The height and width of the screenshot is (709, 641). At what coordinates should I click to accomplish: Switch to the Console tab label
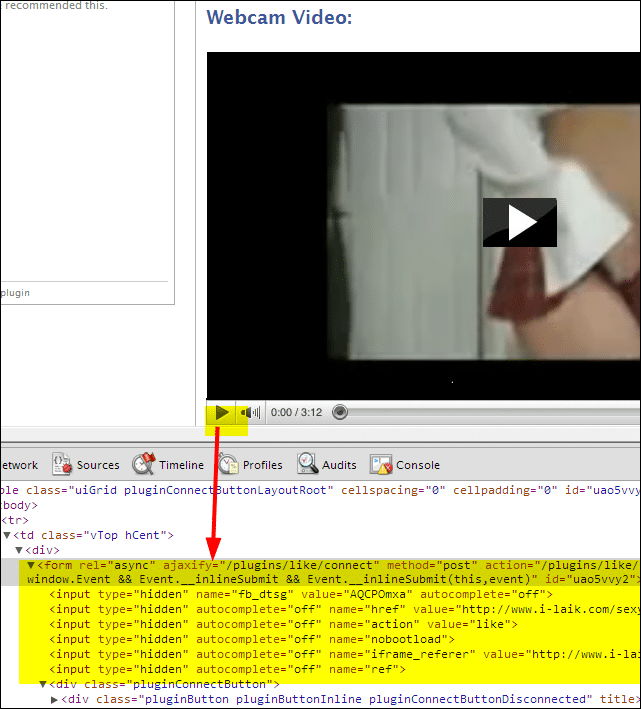point(418,465)
